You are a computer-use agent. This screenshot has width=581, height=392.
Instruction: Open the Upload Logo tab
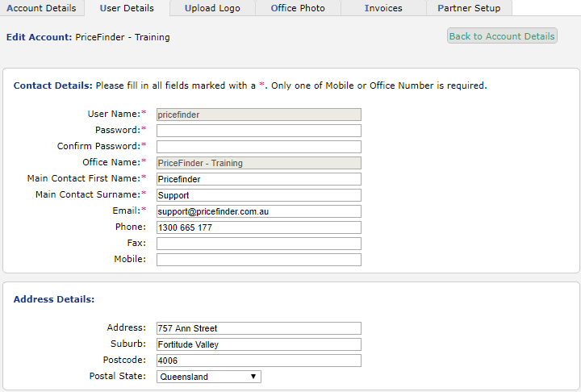212,8
